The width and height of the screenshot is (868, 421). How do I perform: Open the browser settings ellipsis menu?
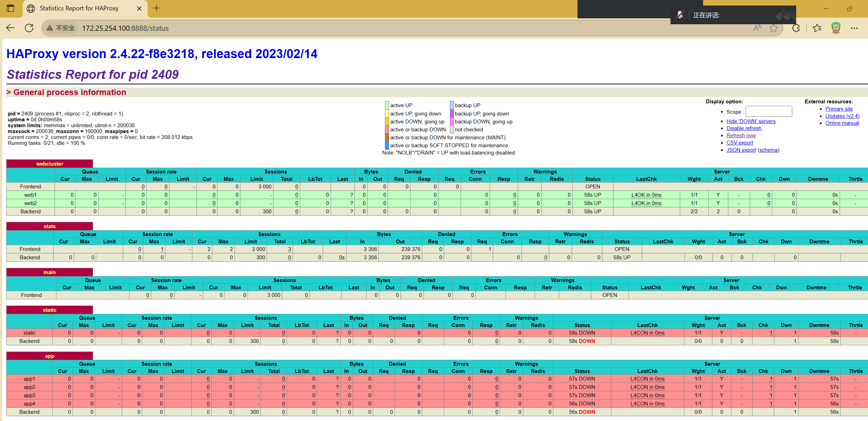click(x=854, y=28)
